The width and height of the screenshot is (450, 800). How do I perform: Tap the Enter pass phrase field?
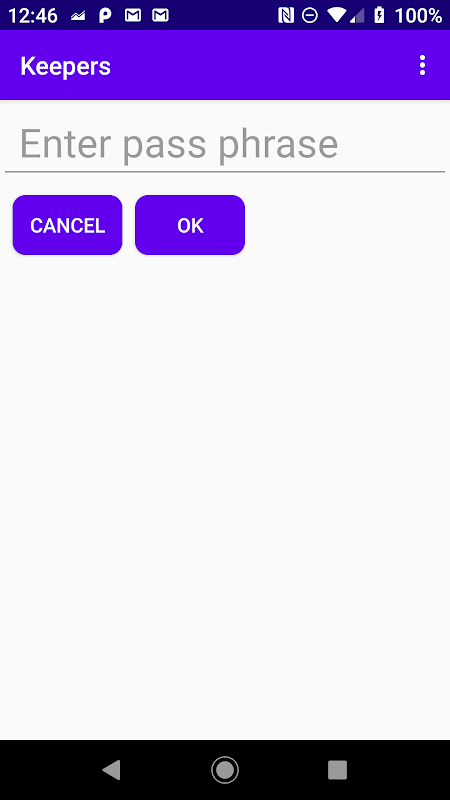tap(225, 144)
